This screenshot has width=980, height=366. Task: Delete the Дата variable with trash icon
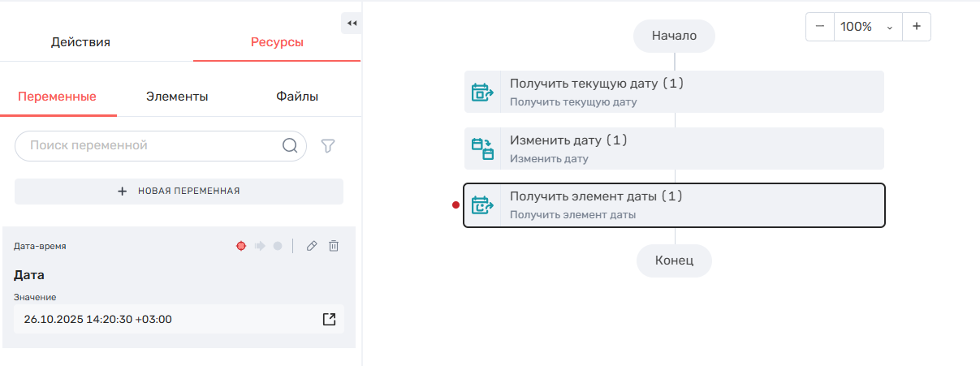click(x=334, y=246)
